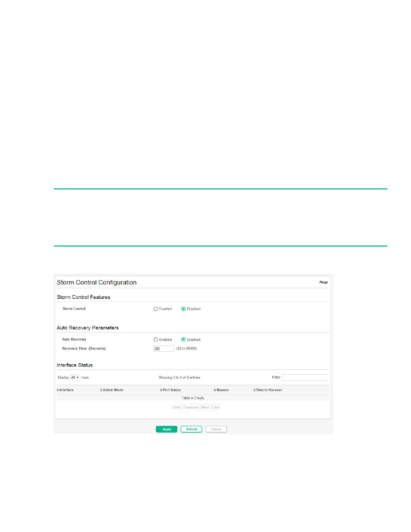Sort by Time to Recover column
The width and height of the screenshot is (411, 532).
tap(268, 390)
